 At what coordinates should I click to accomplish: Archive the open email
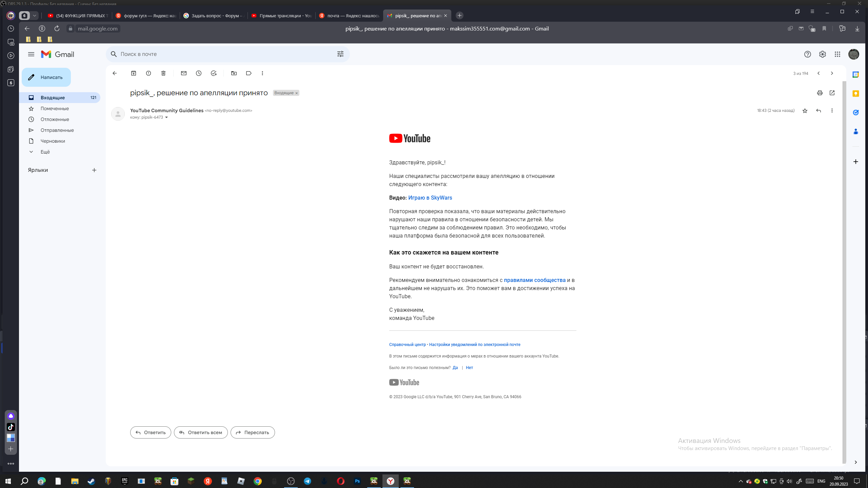click(x=134, y=73)
